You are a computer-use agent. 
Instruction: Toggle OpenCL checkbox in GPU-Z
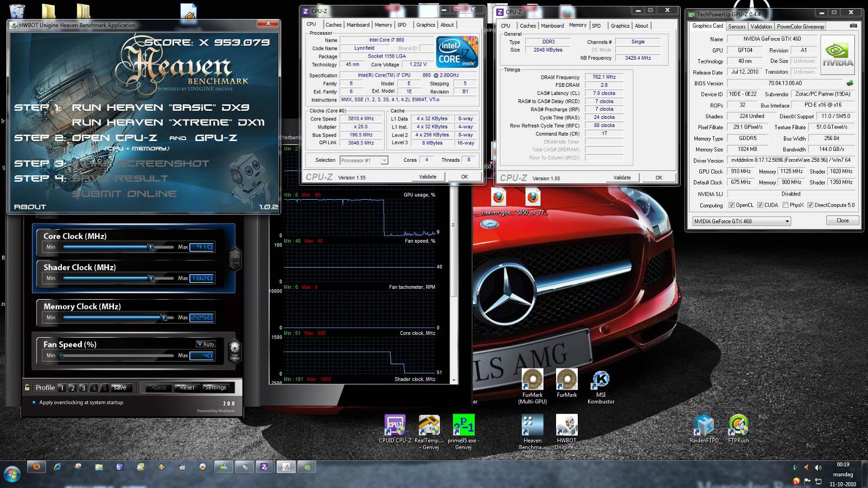pyautogui.click(x=731, y=205)
